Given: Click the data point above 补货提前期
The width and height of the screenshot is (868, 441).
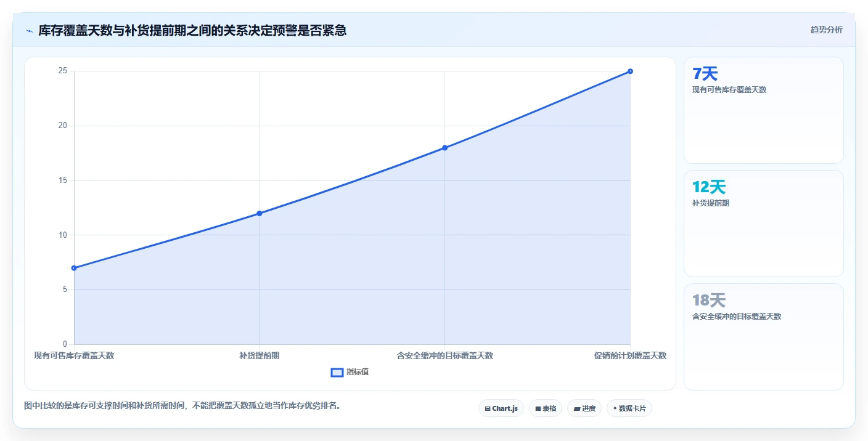Looking at the screenshot, I should point(260,213).
